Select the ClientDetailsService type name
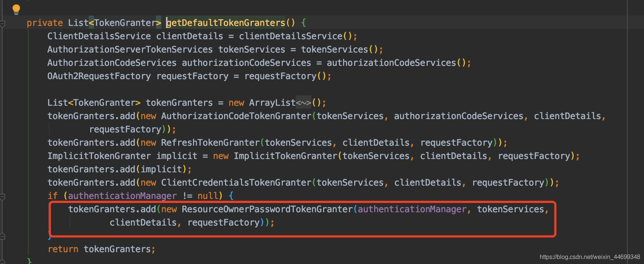 (99, 36)
